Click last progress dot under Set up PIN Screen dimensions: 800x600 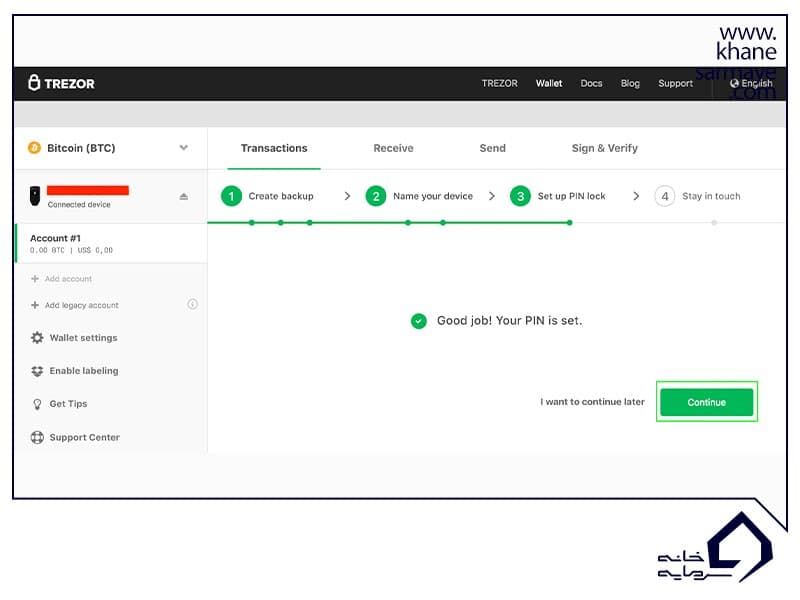[570, 223]
